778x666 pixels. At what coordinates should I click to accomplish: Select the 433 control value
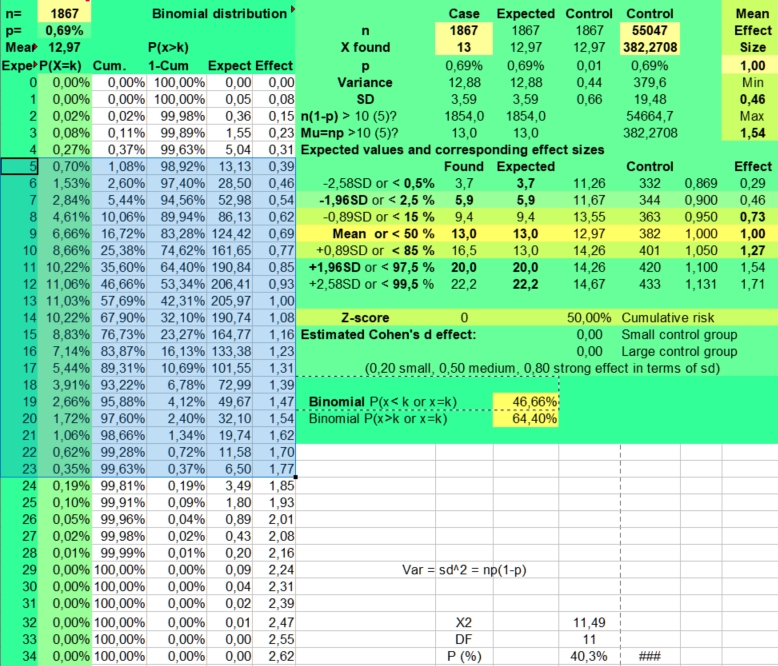pos(650,284)
